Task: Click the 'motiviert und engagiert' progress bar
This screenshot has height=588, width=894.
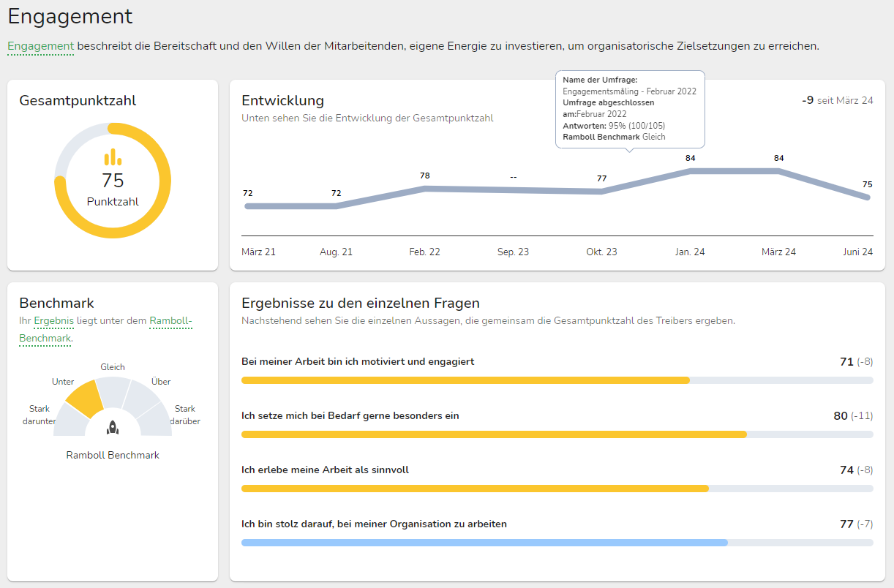Action: pos(465,380)
